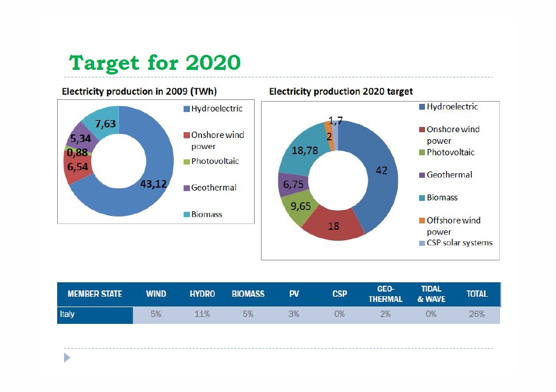Click the 'Target for 2020' slide title
This screenshot has height=392, width=556.
point(154,62)
